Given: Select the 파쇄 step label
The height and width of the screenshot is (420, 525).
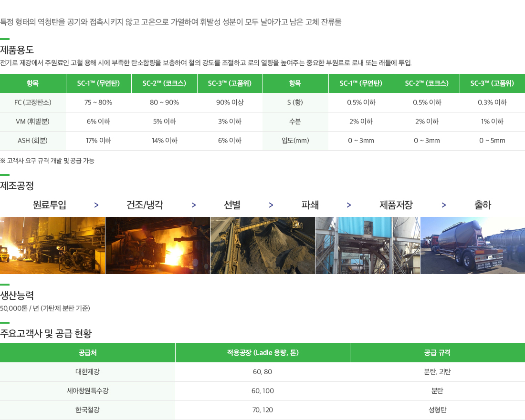Looking at the screenshot, I should 310,205.
